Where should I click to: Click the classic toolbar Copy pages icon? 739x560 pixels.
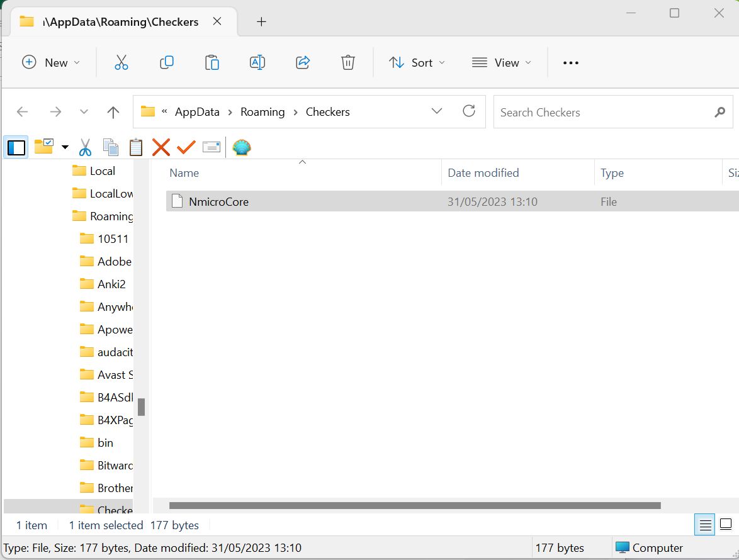click(111, 147)
